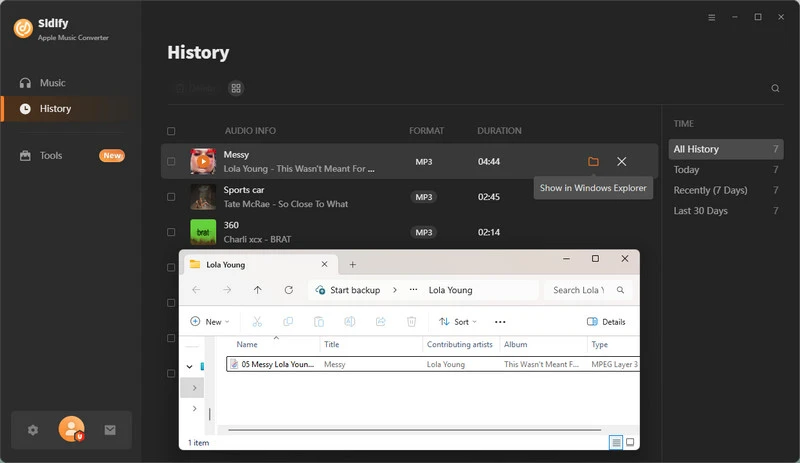Image resolution: width=800 pixels, height=463 pixels.
Task: Select Recently (7 Days) filter
Action: pos(726,190)
